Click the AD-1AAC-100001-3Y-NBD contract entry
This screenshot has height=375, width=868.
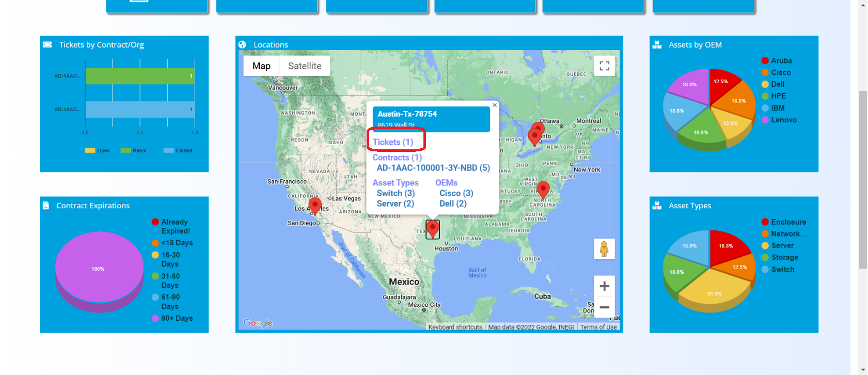click(x=433, y=168)
